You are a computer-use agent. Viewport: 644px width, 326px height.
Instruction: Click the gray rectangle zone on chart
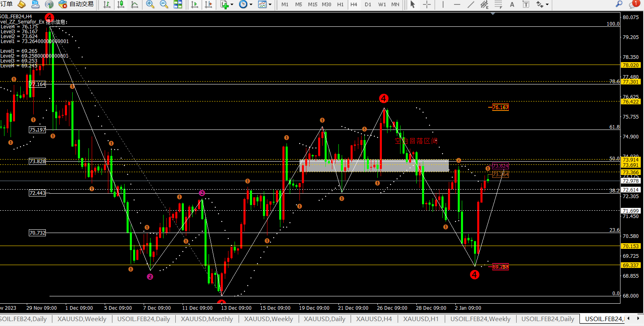(374, 166)
